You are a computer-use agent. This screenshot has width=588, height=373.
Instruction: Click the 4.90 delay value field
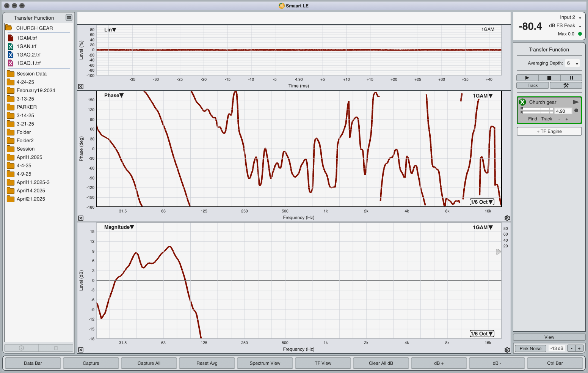[x=563, y=111]
